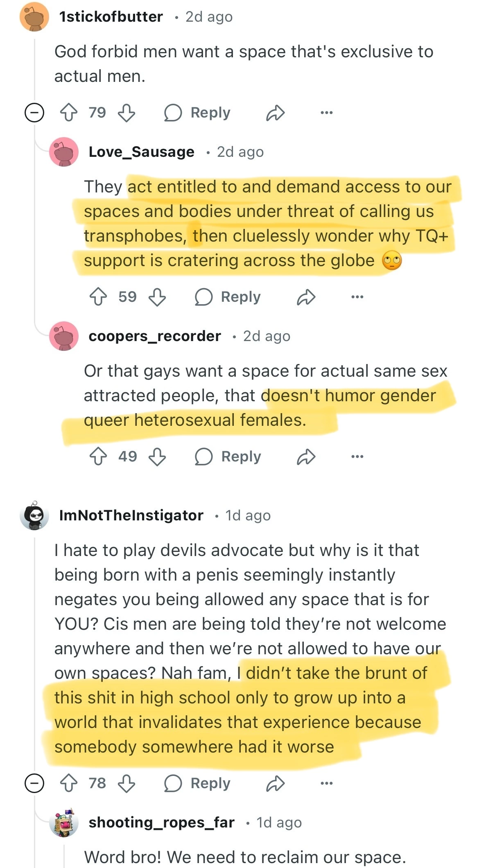Share the Love_Sausage comment
Screen dimensions: 479x868
tap(306, 297)
